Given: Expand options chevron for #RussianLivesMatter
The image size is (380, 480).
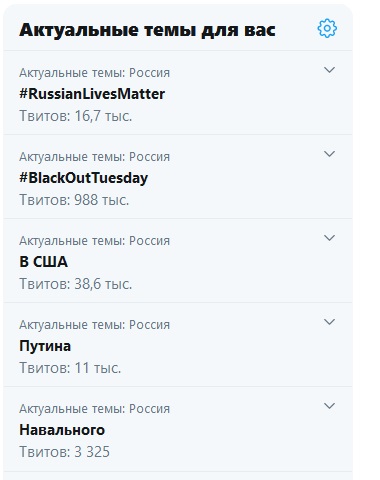Looking at the screenshot, I should click(x=329, y=70).
